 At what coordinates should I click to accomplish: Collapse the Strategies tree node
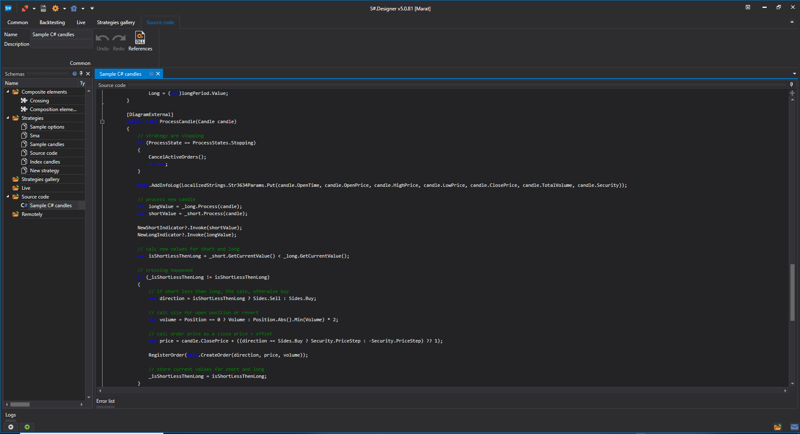pyautogui.click(x=8, y=118)
